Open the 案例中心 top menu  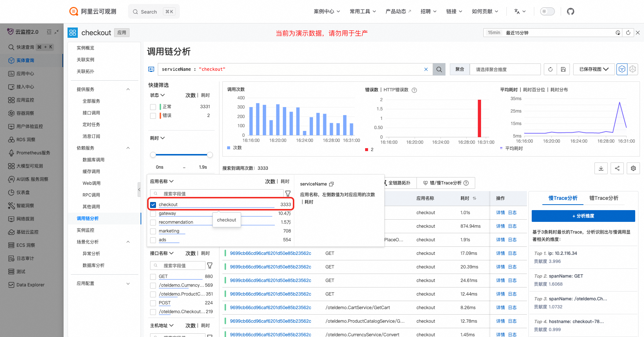[x=327, y=11]
